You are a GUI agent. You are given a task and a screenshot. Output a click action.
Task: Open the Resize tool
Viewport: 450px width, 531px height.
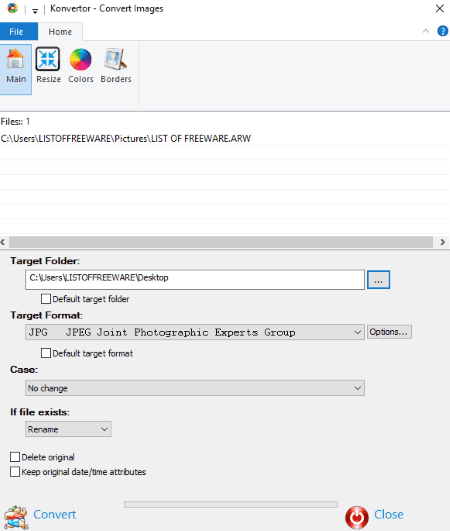click(x=48, y=65)
